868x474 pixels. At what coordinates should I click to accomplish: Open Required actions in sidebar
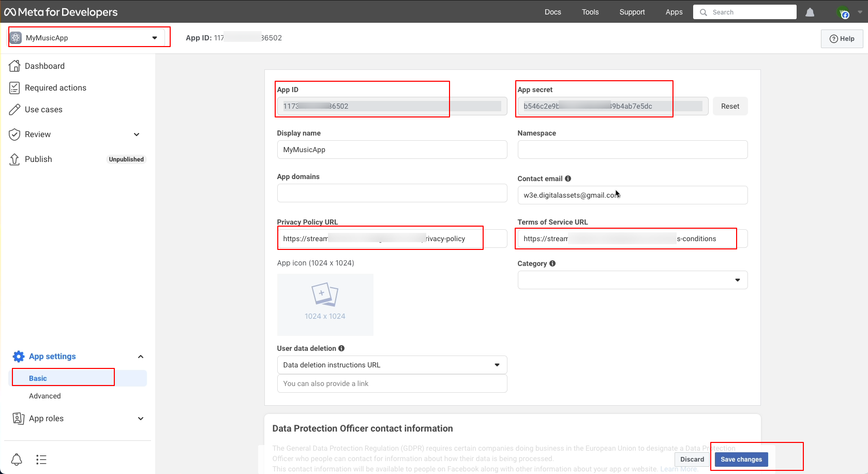[x=55, y=87]
